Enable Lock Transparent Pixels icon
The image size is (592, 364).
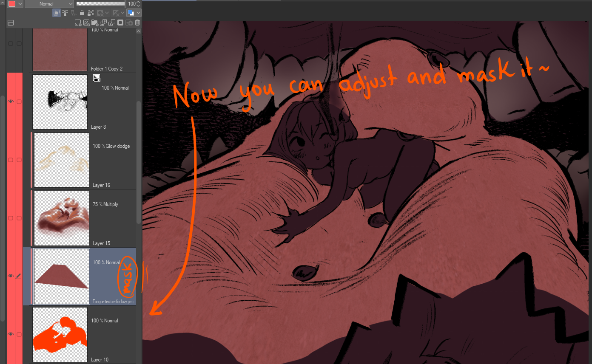(91, 13)
